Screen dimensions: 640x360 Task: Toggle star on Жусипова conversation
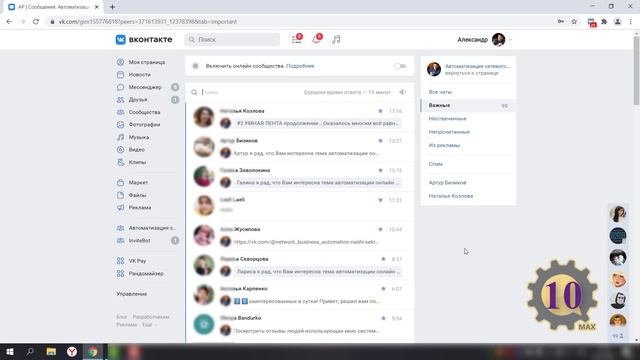click(380, 229)
